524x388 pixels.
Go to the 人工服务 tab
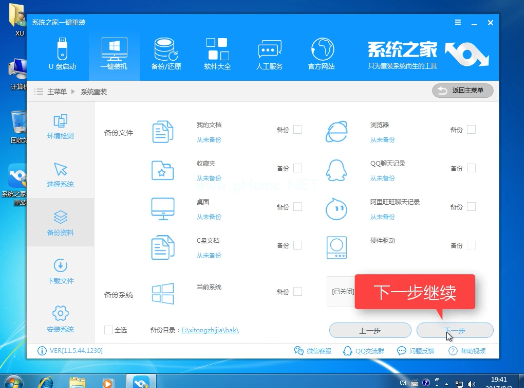[x=269, y=53]
